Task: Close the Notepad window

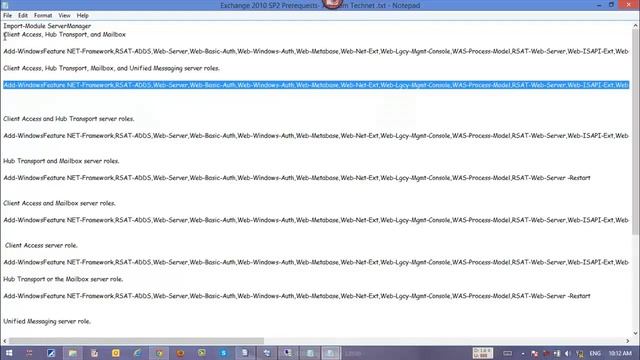Action: (x=629, y=5)
